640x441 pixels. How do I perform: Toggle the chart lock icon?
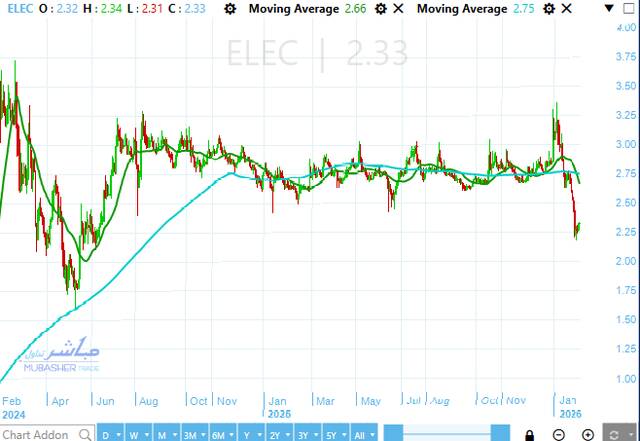(x=528, y=434)
